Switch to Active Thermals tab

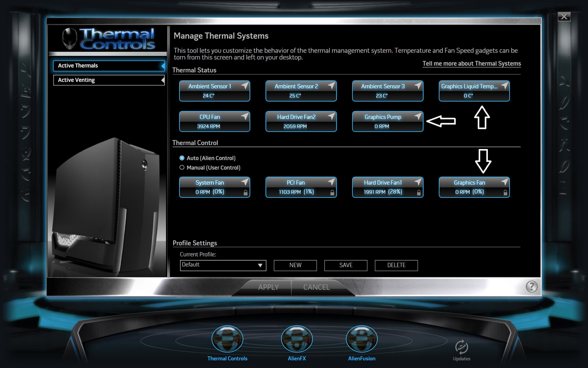coord(108,66)
